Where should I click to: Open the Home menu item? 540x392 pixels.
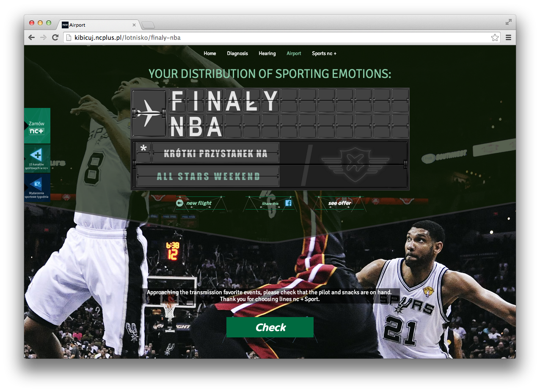click(x=210, y=53)
